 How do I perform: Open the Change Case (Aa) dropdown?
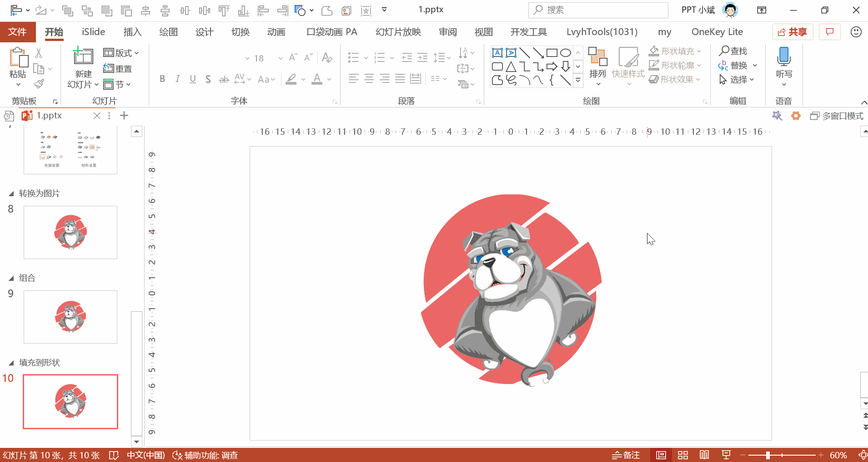266,79
